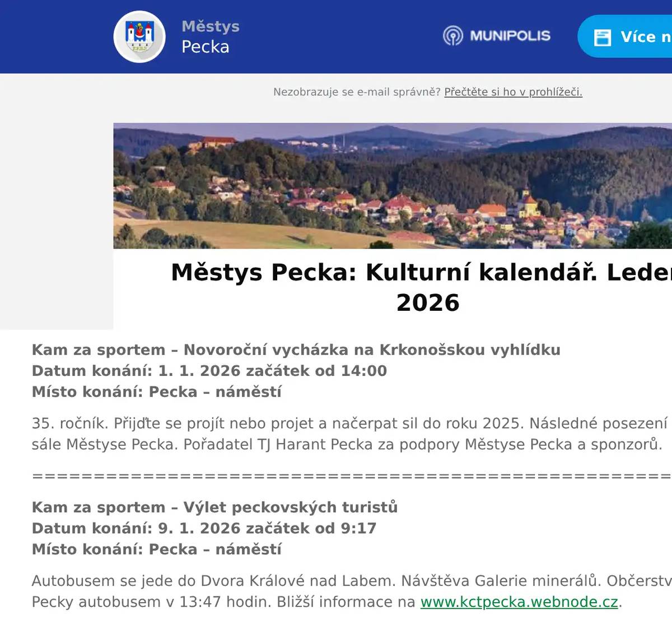This screenshot has height=630, width=672.
Task: Expand the Výlet peckovských turistů section
Action: pyautogui.click(x=214, y=507)
